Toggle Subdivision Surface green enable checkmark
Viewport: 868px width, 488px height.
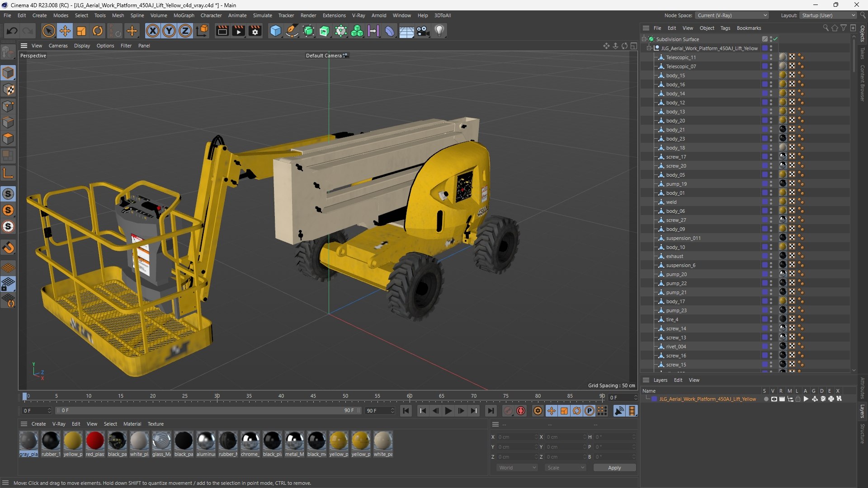pos(776,39)
